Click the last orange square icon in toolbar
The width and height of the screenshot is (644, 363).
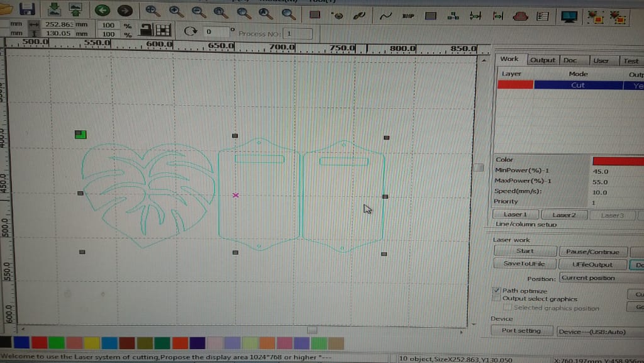(x=618, y=17)
